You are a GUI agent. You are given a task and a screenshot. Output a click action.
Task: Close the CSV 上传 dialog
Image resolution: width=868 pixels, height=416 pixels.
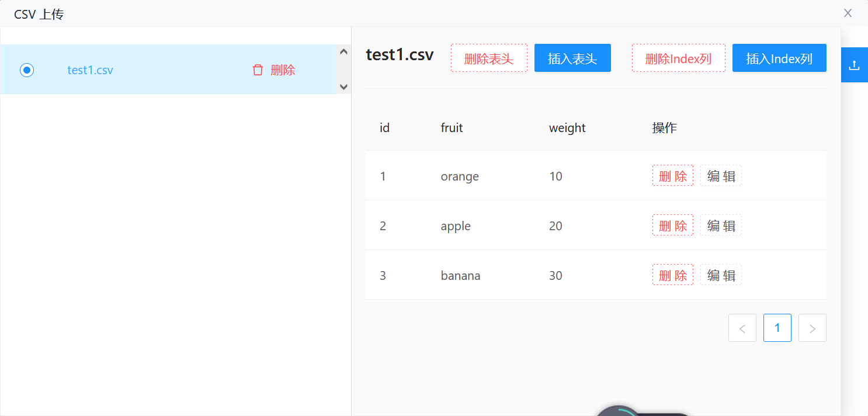(848, 13)
